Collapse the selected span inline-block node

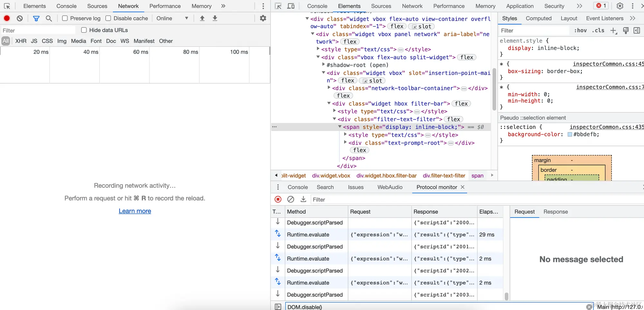(x=340, y=127)
